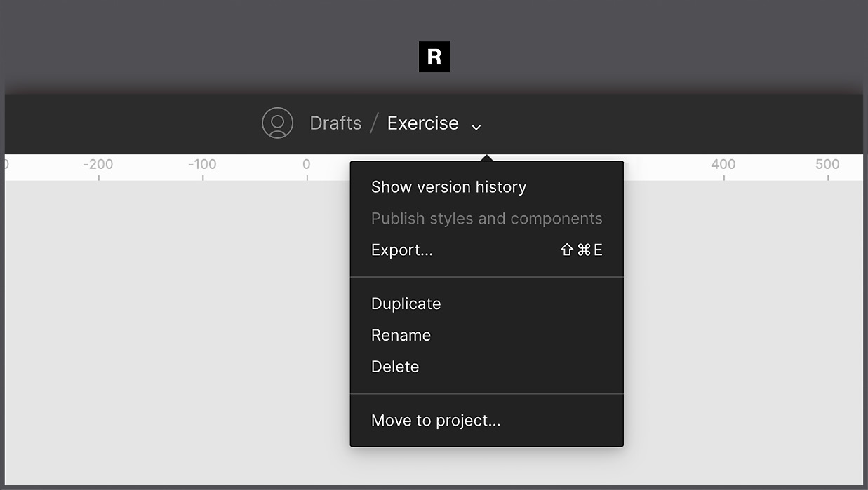Rename the Exercise file

[401, 335]
